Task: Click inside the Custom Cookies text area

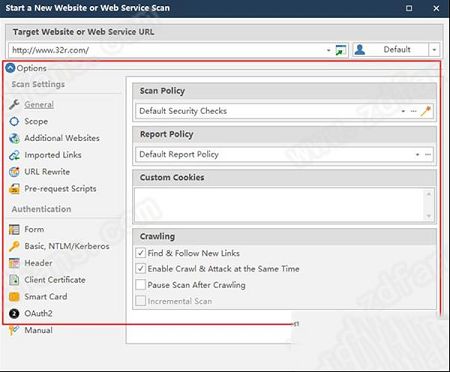Action: click(279, 205)
